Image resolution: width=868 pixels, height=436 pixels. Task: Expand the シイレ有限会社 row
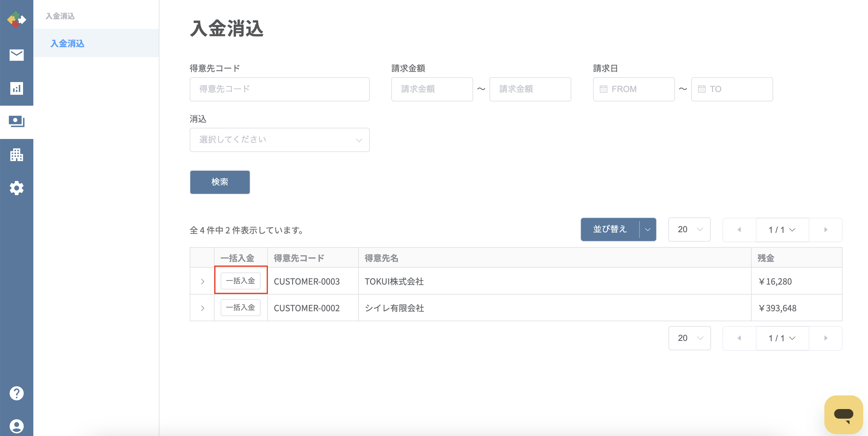click(202, 308)
